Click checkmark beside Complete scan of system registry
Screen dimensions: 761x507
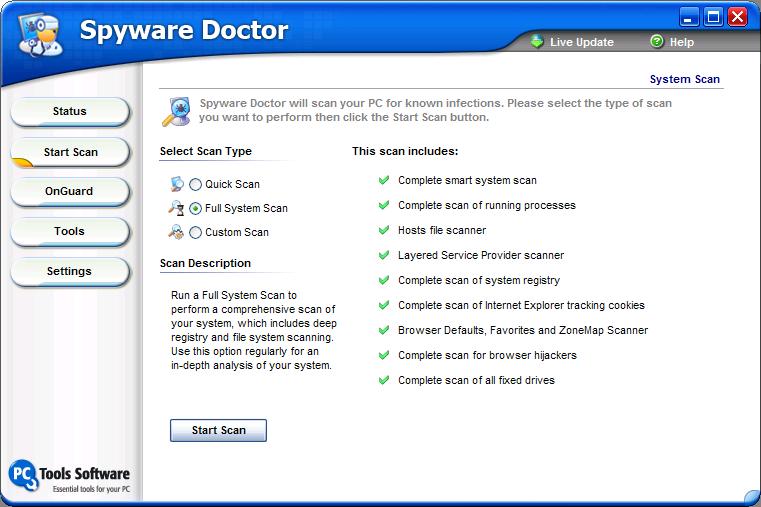384,280
